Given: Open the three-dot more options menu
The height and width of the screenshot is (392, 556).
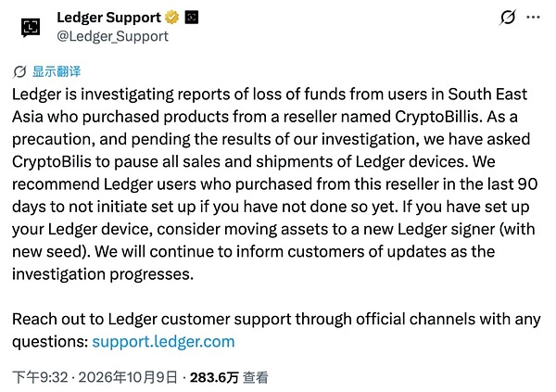Looking at the screenshot, I should [534, 17].
